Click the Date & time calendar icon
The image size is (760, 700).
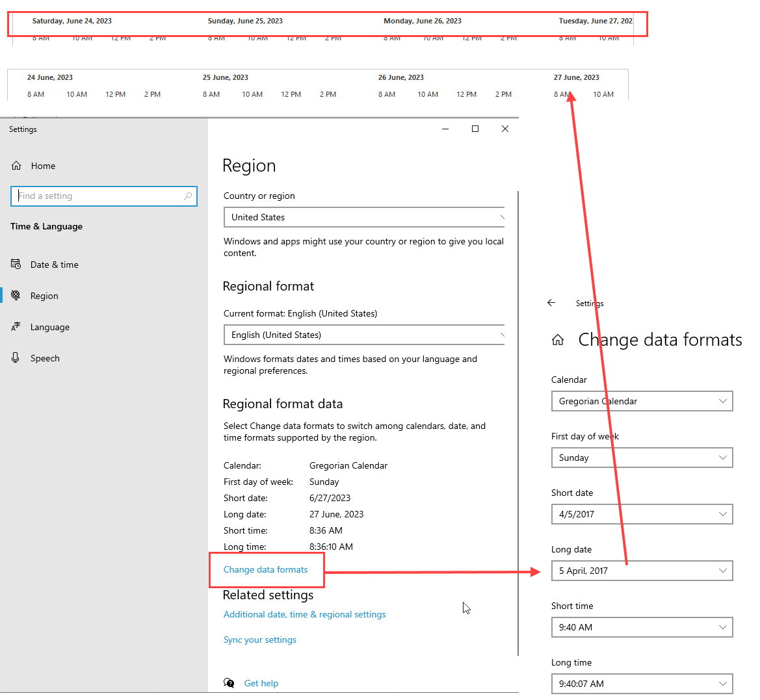click(16, 264)
